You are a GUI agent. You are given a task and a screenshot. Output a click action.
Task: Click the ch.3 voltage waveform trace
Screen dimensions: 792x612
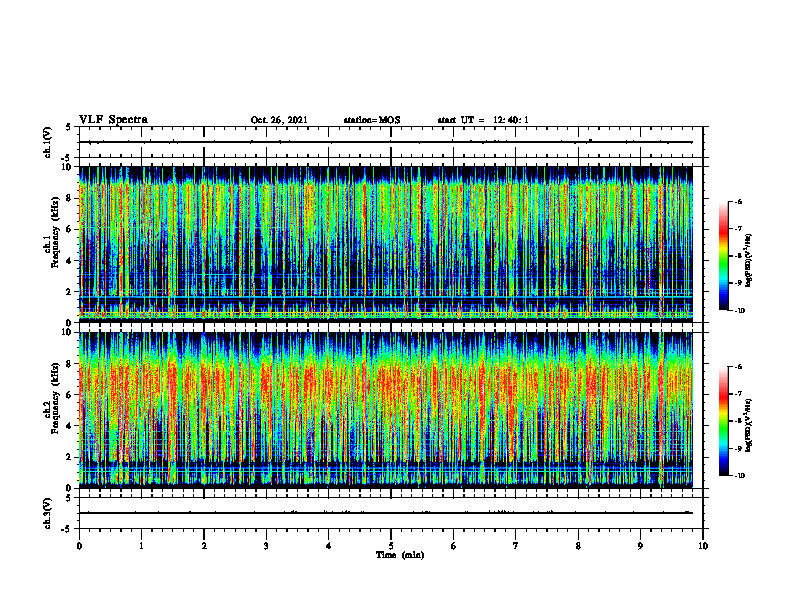pyautogui.click(x=386, y=513)
